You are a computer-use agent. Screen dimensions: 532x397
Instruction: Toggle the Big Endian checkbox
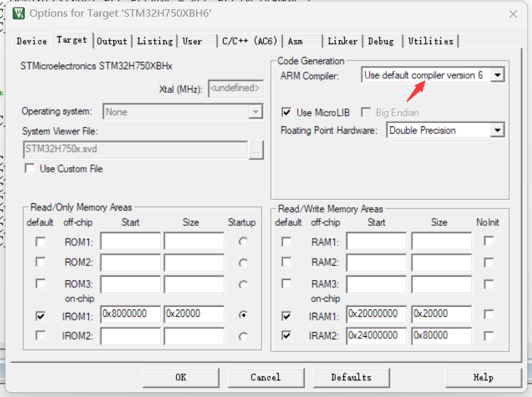pyautogui.click(x=366, y=112)
